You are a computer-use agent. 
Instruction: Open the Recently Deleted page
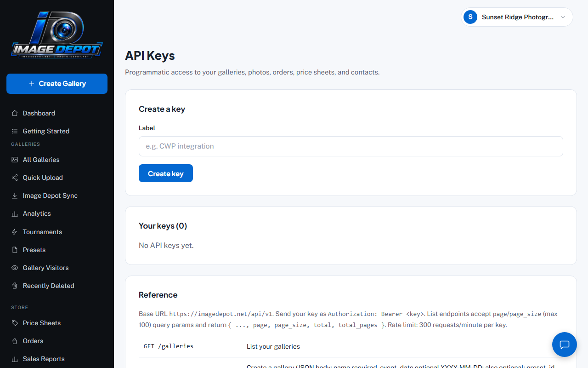point(57,286)
